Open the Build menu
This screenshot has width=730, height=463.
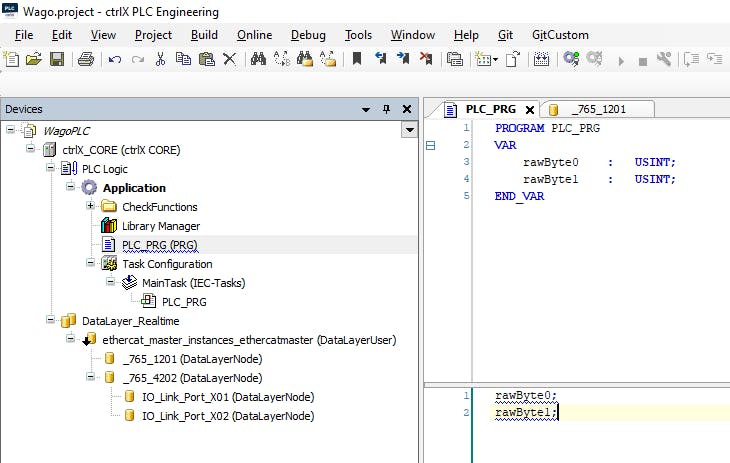[204, 35]
